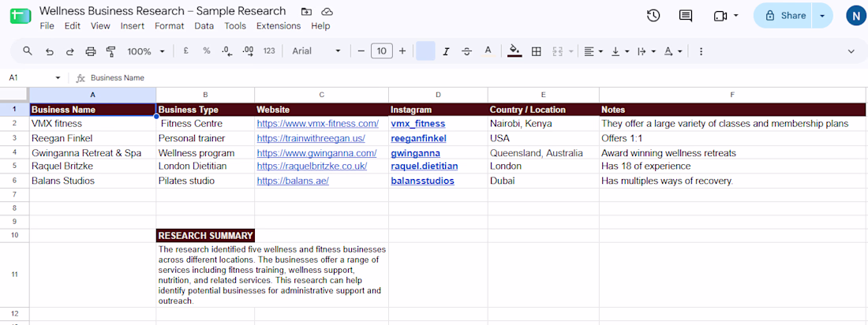Format as currency with pound icon
This screenshot has height=325, width=868.
pos(186,51)
